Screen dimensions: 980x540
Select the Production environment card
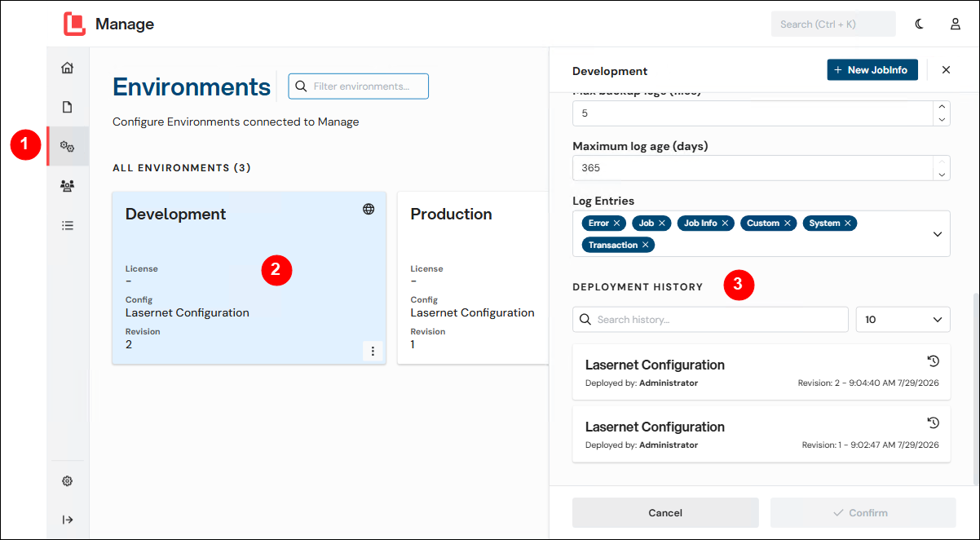pos(473,278)
